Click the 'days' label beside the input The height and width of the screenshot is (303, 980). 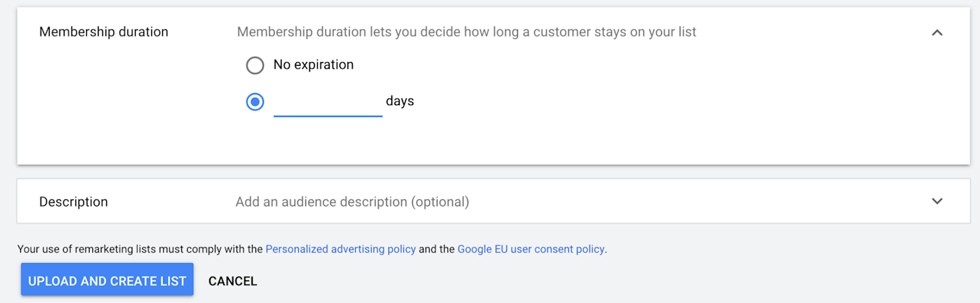coord(400,101)
